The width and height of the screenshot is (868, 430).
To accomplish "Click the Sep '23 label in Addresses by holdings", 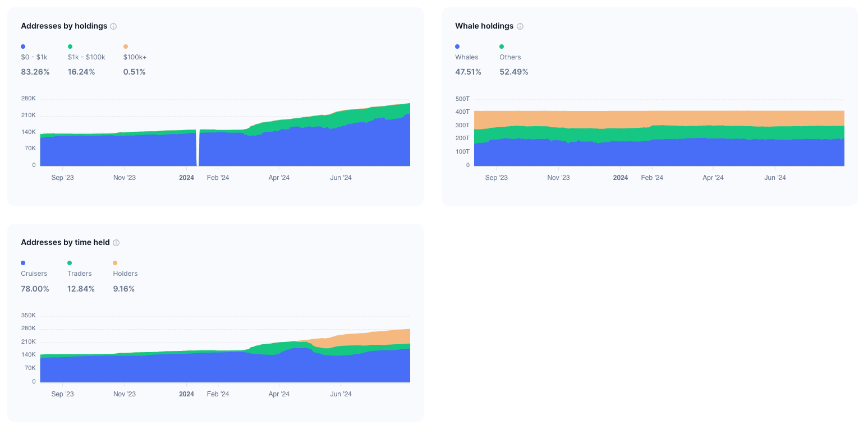I will (62, 178).
